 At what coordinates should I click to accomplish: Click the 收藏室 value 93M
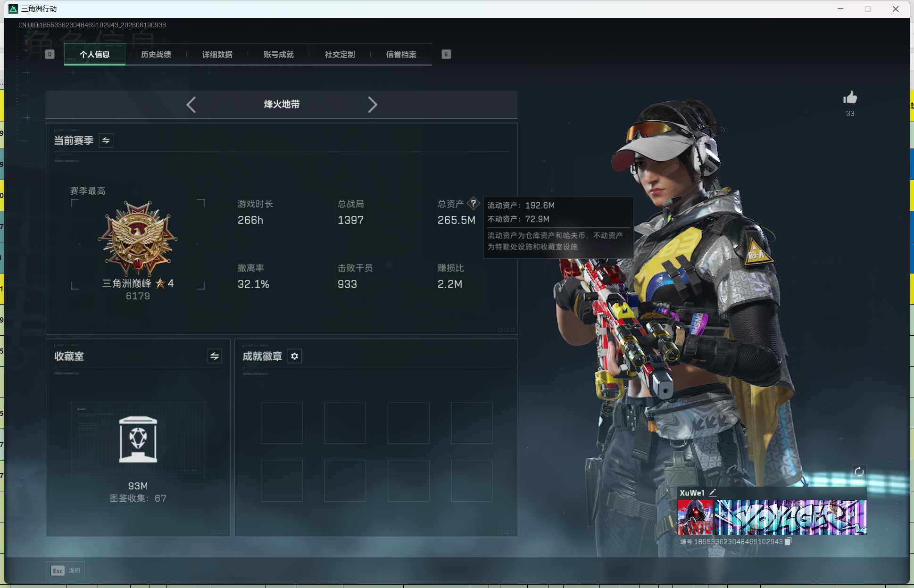coord(138,486)
